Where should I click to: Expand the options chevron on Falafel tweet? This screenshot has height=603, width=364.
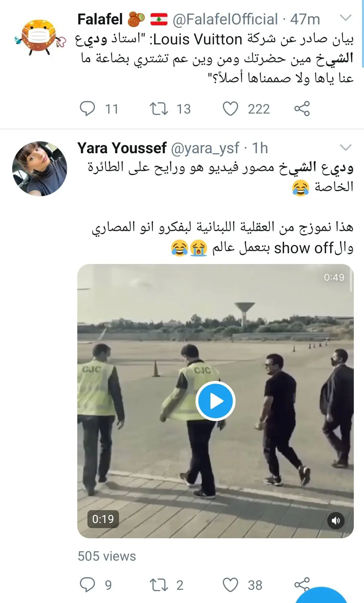(345, 18)
